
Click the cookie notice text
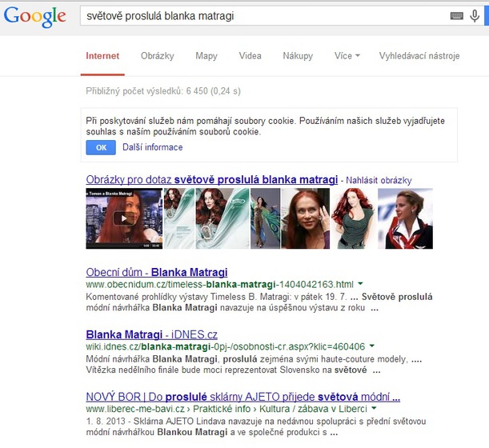click(266, 126)
